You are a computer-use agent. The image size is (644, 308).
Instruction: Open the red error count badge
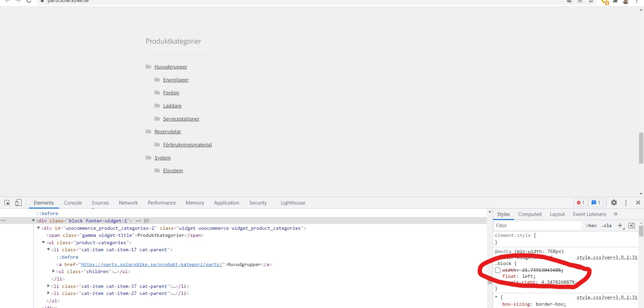[x=581, y=203]
